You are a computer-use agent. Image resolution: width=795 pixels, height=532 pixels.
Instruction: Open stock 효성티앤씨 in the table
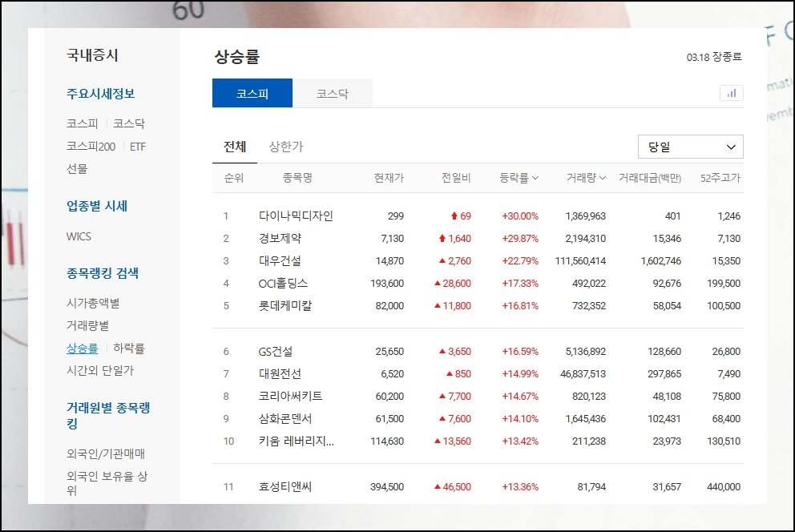coord(285,487)
